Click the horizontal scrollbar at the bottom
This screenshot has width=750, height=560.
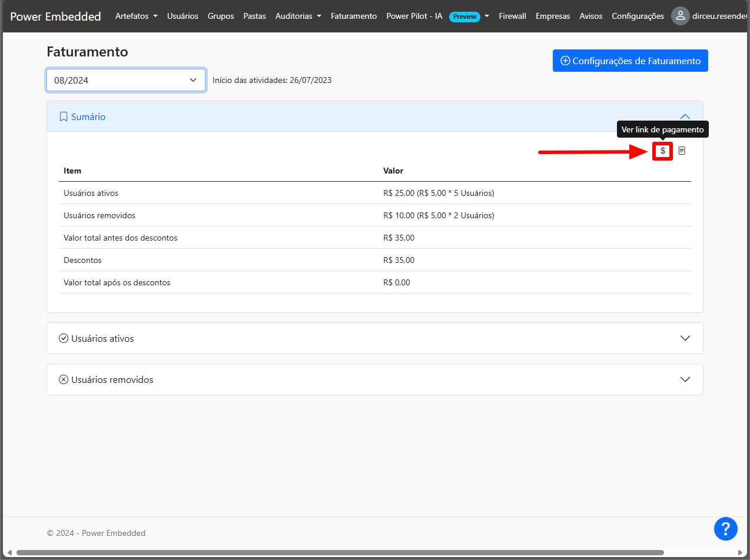[340, 552]
